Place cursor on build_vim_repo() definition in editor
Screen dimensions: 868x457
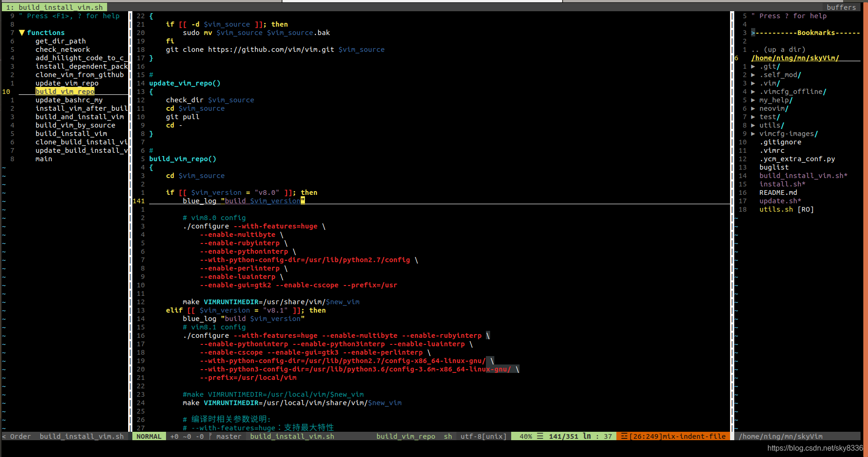(183, 159)
